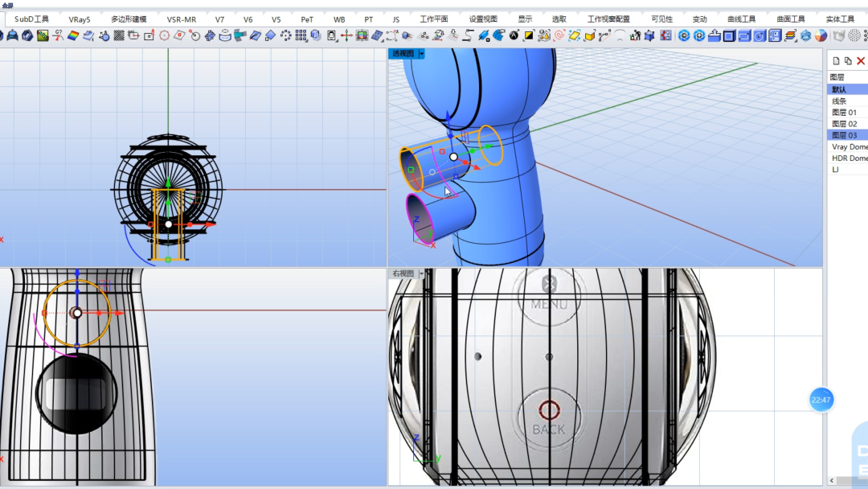The height and width of the screenshot is (489, 868).
Task: Click the rectangular array grid of dots icon
Action: tap(301, 36)
